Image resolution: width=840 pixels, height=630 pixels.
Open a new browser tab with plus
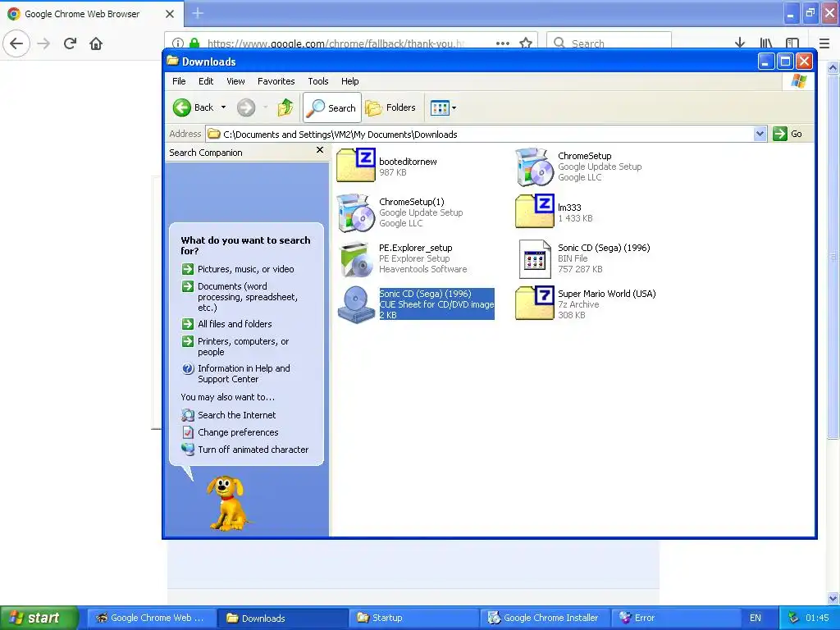[x=198, y=13]
